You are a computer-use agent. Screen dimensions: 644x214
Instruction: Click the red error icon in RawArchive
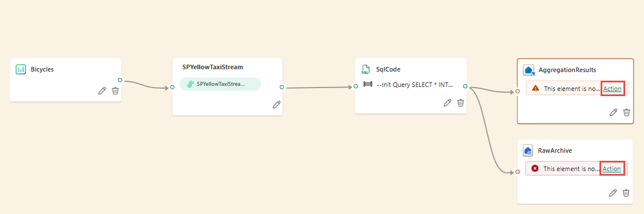tap(535, 168)
